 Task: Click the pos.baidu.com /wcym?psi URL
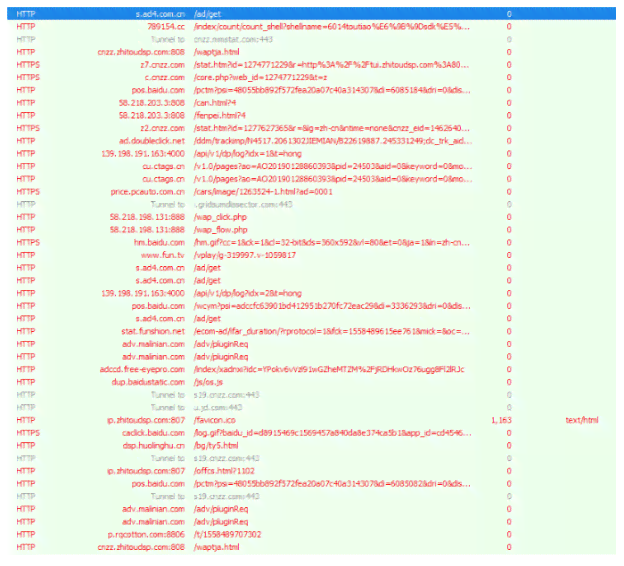[332, 306]
